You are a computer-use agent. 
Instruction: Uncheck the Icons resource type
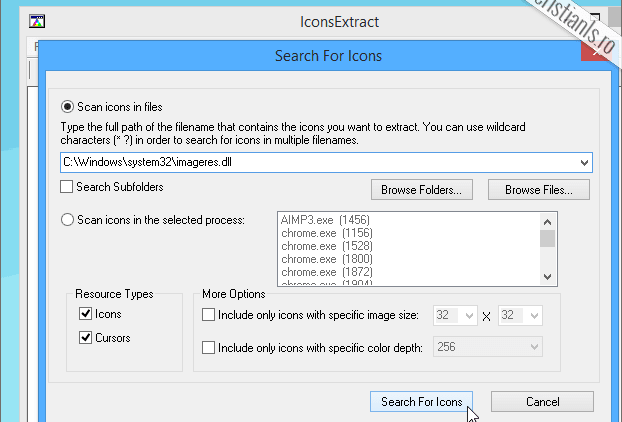pos(85,314)
